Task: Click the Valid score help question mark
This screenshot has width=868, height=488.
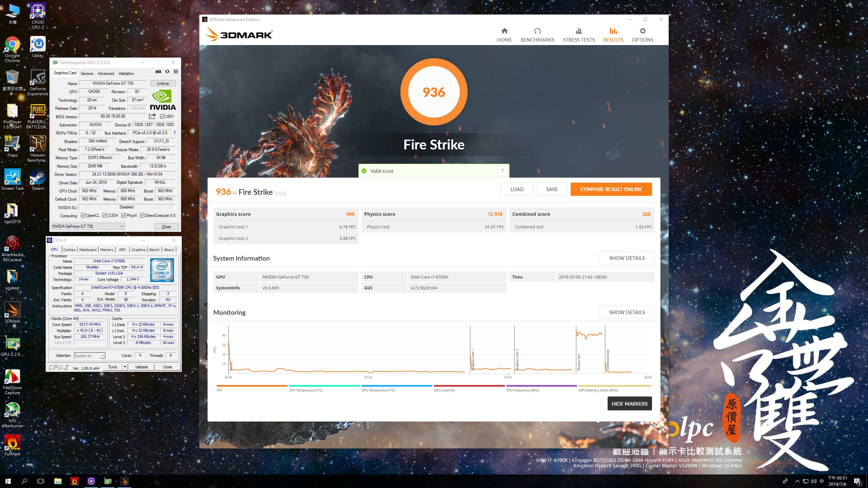Action: [x=502, y=171]
